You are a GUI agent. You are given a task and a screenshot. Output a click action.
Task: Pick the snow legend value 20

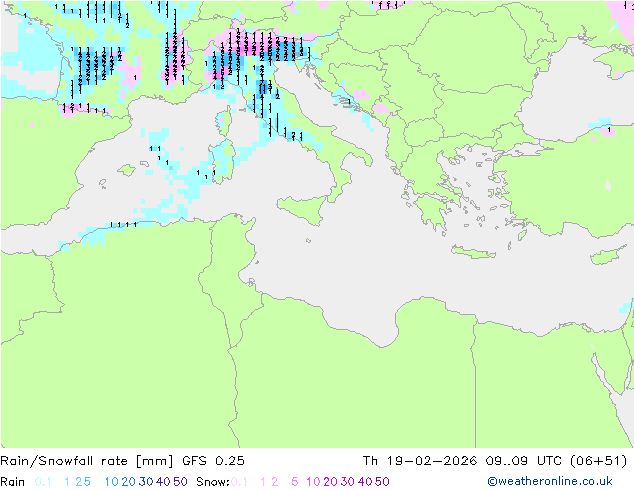coord(330,482)
